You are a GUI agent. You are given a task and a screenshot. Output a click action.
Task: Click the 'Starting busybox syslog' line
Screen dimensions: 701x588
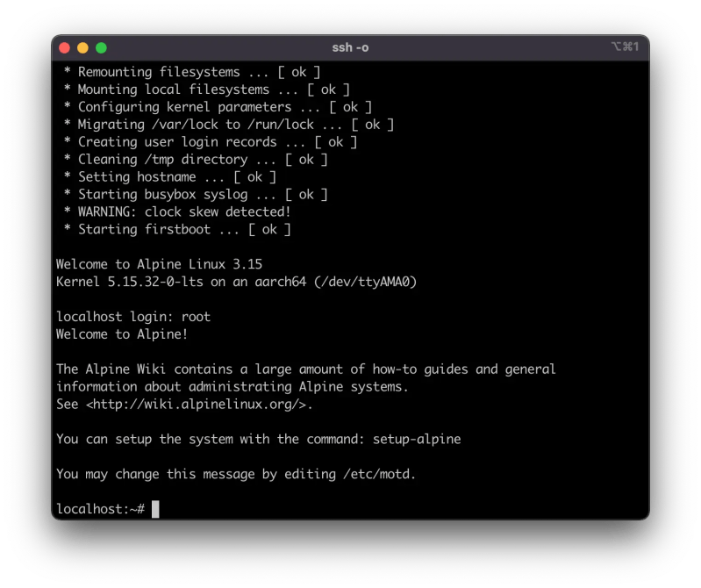pos(196,194)
